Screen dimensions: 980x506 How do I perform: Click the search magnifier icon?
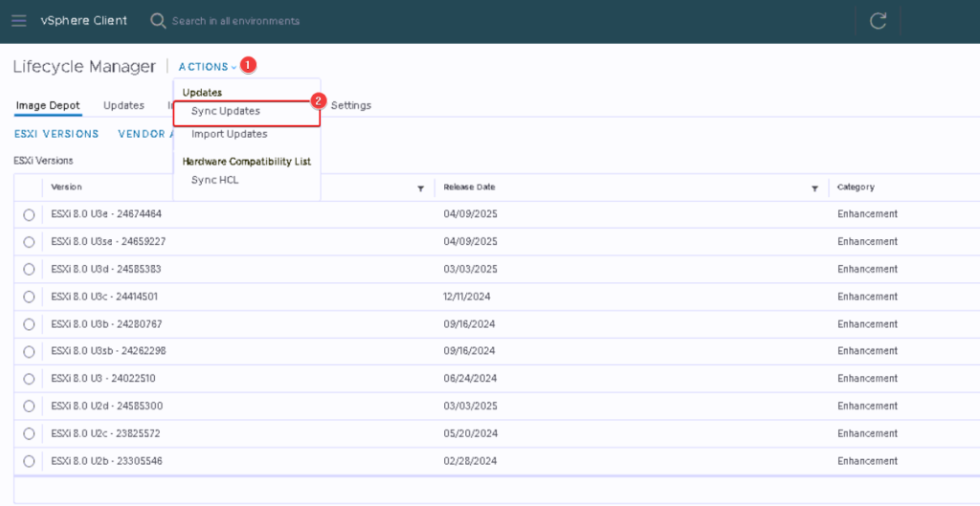click(158, 21)
